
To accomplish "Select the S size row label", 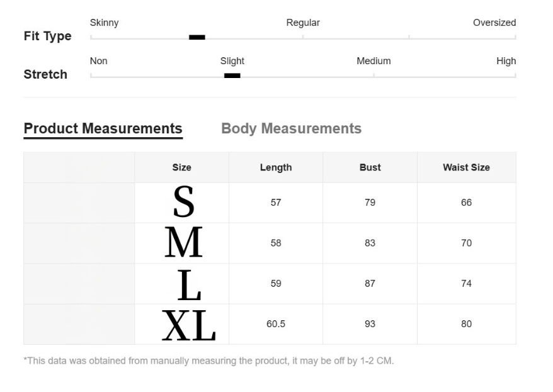I will [x=183, y=203].
